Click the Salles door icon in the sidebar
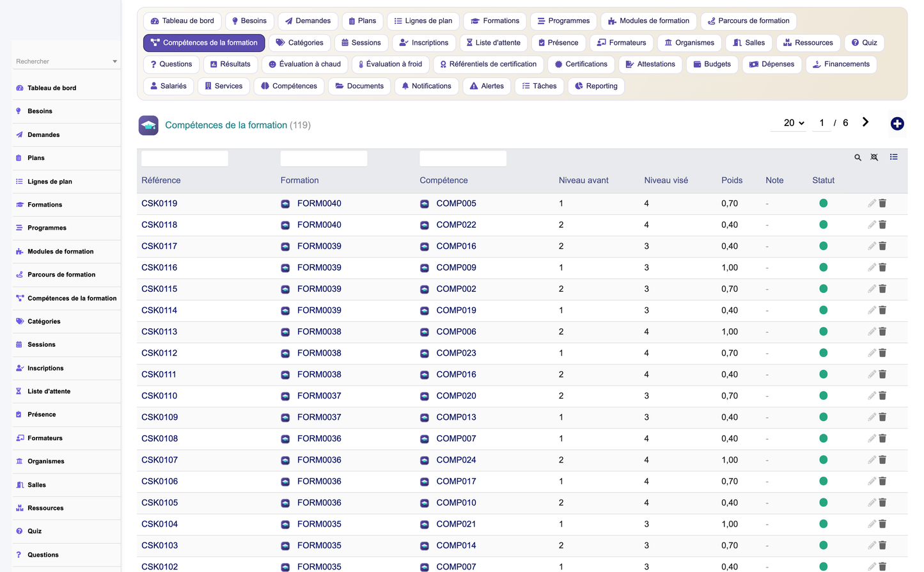Image resolution: width=924 pixels, height=572 pixels. (19, 485)
